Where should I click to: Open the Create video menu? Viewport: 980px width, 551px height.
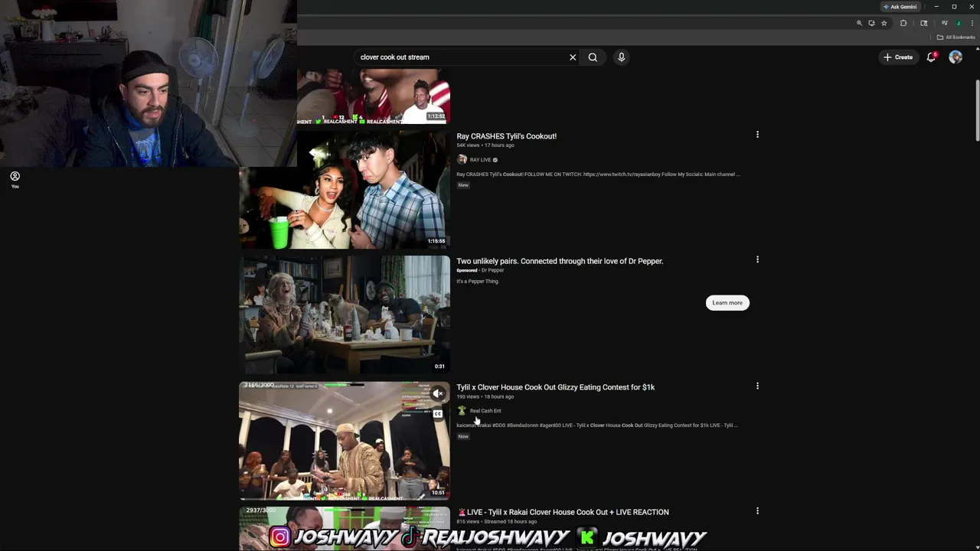tap(898, 57)
